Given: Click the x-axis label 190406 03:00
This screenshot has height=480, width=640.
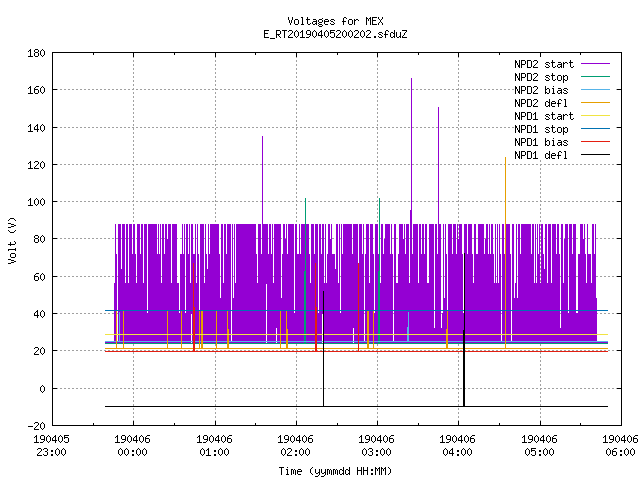Looking at the screenshot, I should coord(376,446).
